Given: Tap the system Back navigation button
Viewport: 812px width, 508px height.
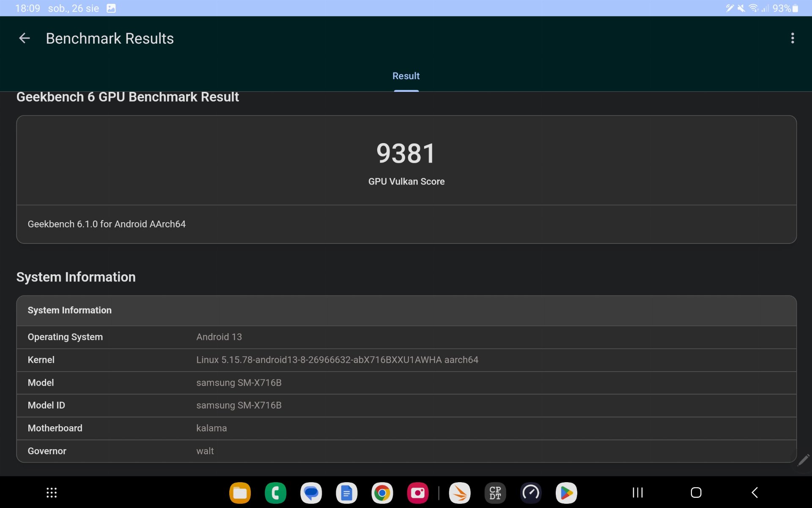Looking at the screenshot, I should coord(755,492).
